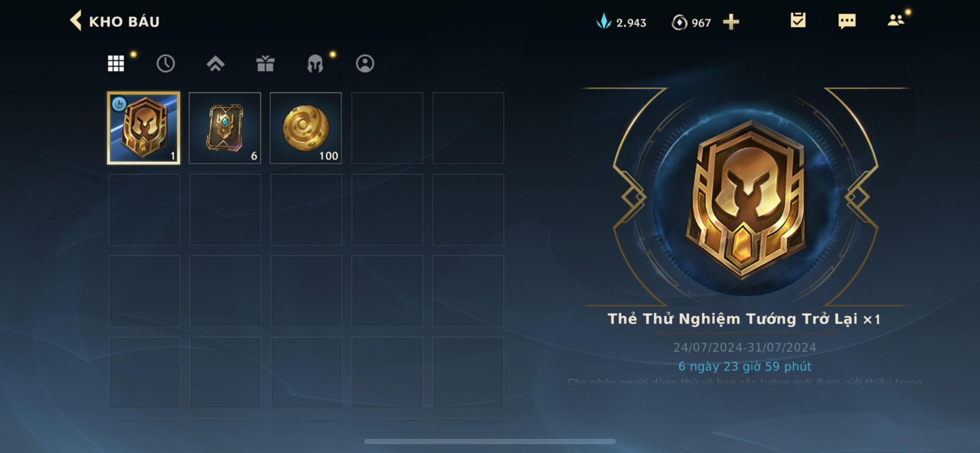The width and height of the screenshot is (980, 453).
Task: Tap the Wild Core balance 967
Action: pos(691,22)
